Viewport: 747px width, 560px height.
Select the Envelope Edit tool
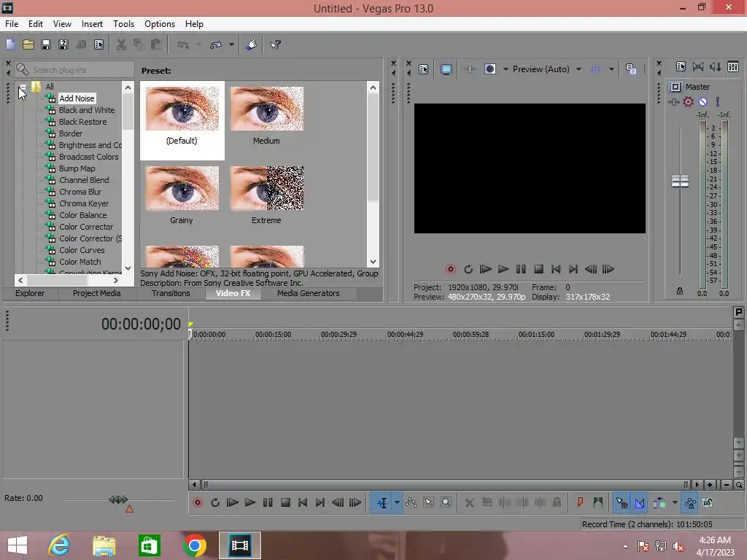coord(411,502)
